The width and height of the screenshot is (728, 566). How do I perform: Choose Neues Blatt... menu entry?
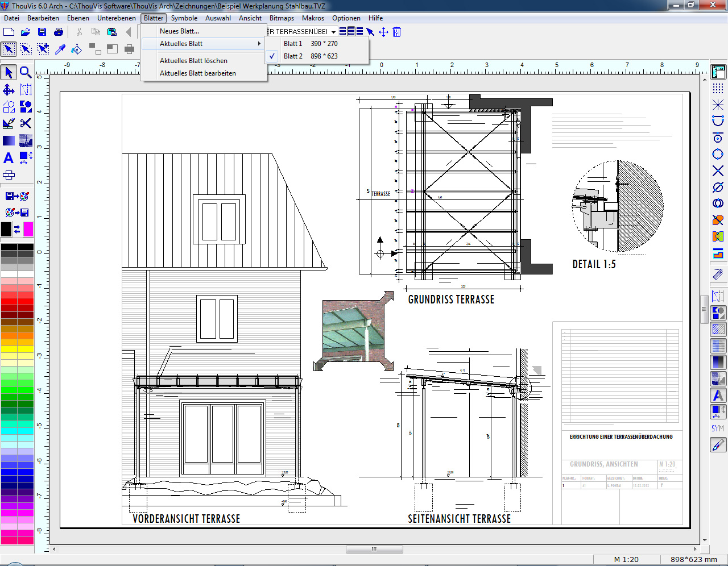pos(179,31)
